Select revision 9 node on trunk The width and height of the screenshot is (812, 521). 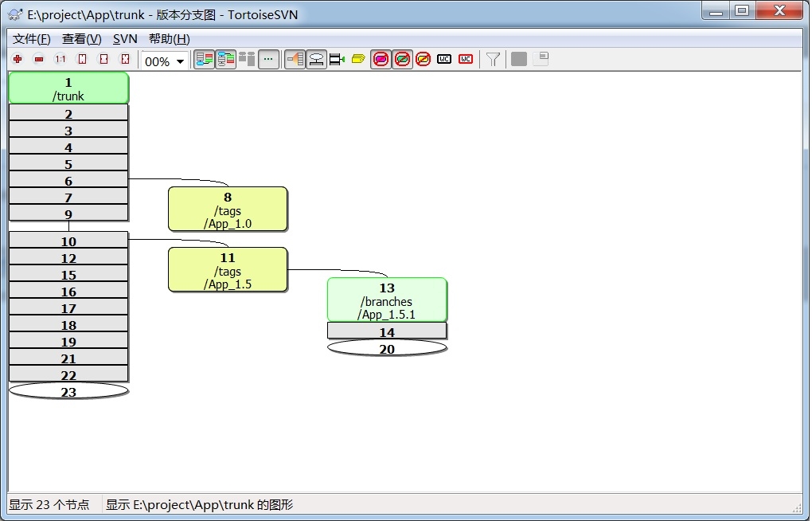click(68, 213)
